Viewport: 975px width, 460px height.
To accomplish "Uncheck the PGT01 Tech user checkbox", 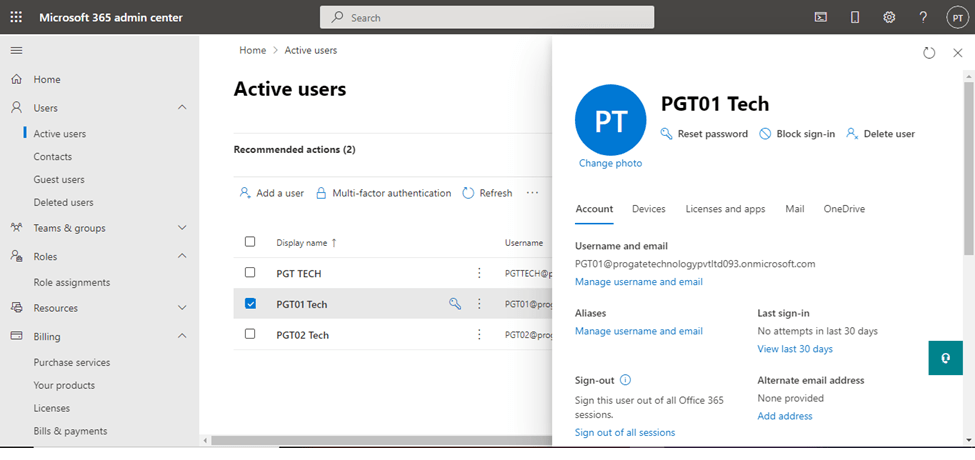I will point(250,304).
